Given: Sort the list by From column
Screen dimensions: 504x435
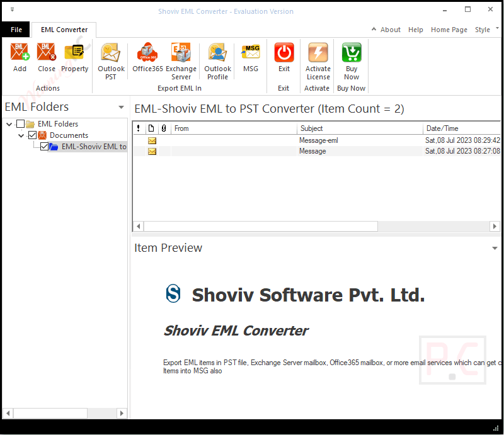Looking at the screenshot, I should pyautogui.click(x=234, y=128).
